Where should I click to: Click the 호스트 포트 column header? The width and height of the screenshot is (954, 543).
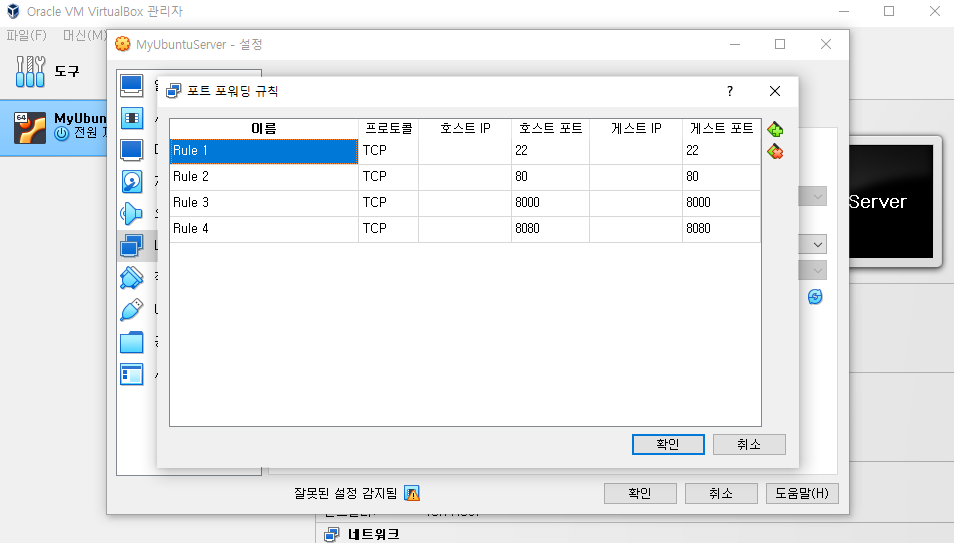(x=551, y=128)
